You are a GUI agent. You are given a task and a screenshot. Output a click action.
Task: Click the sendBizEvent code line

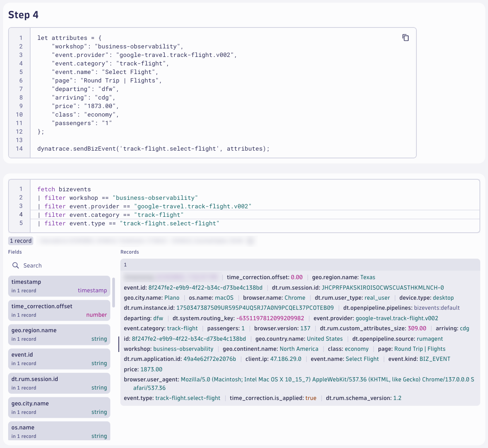pos(153,149)
